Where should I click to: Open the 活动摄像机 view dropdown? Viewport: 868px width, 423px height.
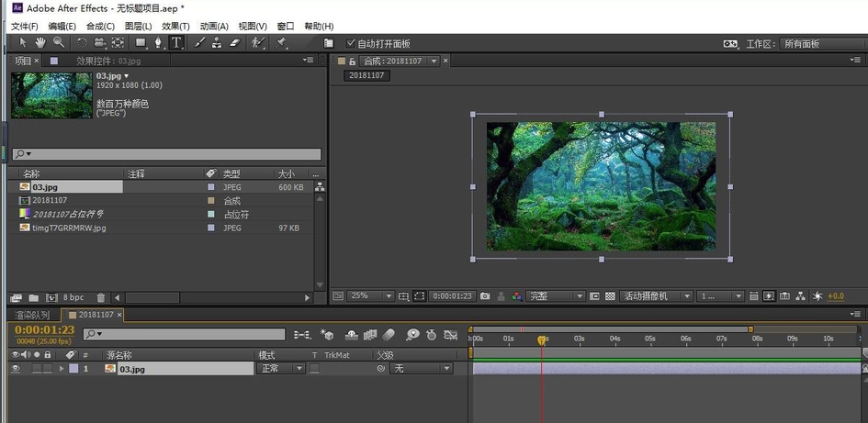coord(656,295)
